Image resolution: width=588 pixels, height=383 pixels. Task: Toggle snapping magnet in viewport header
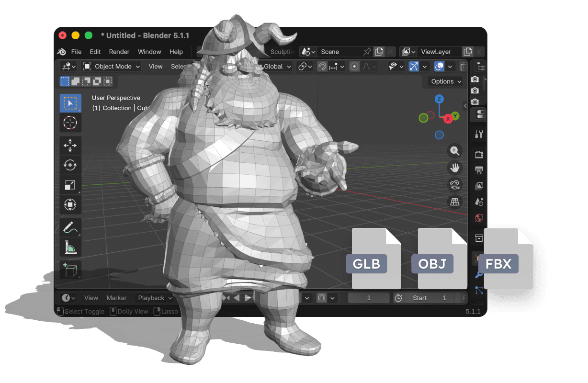coord(322,67)
